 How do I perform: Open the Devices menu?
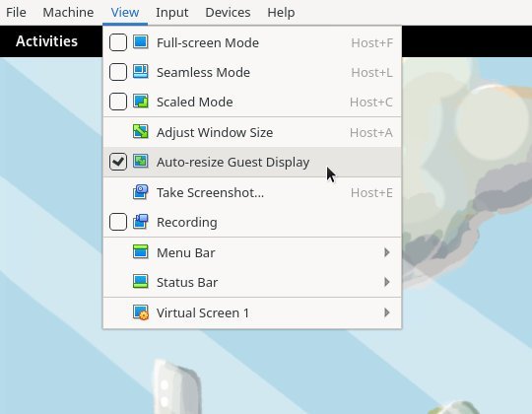(228, 12)
